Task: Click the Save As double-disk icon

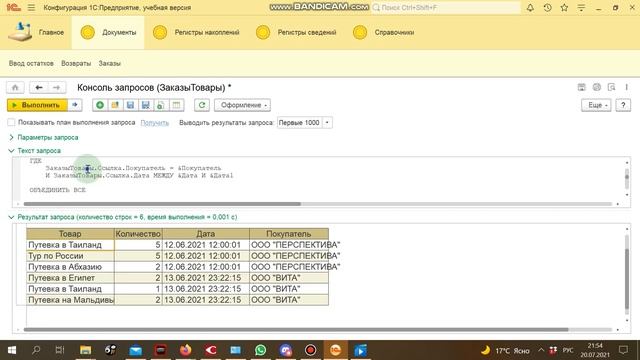Action: 146,105
